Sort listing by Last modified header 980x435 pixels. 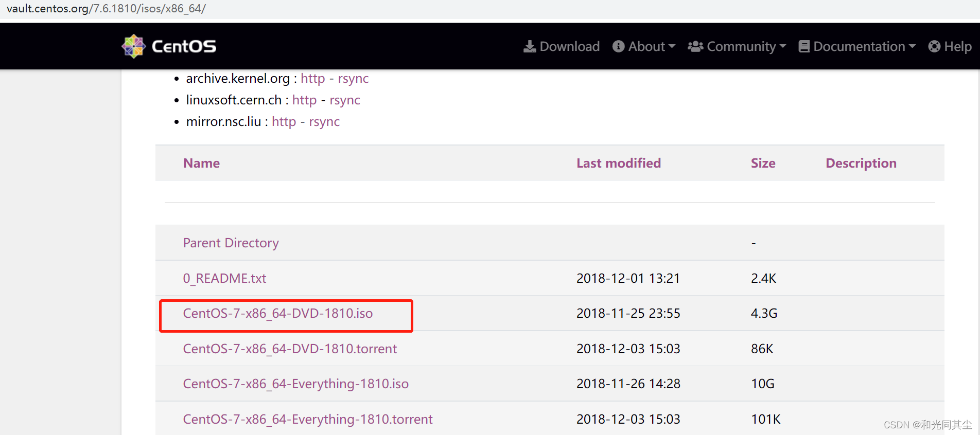coord(619,163)
